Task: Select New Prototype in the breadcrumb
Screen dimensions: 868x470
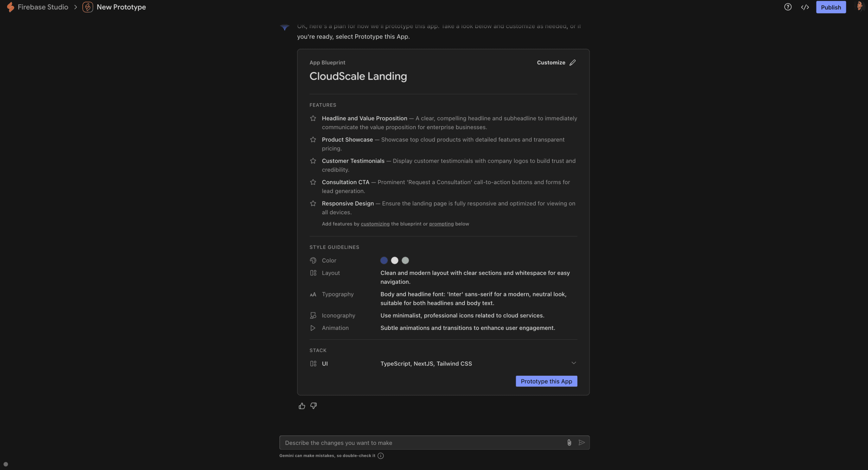Action: pos(121,7)
